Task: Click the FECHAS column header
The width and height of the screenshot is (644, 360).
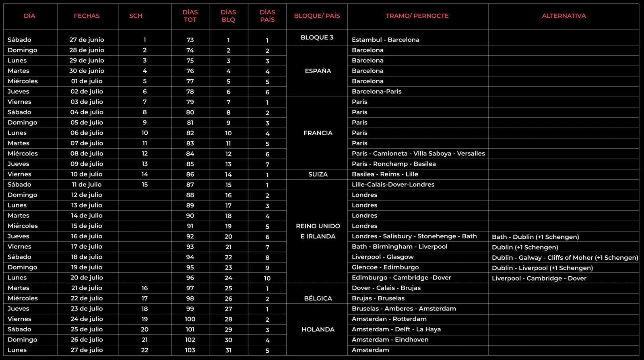Action: [x=87, y=16]
